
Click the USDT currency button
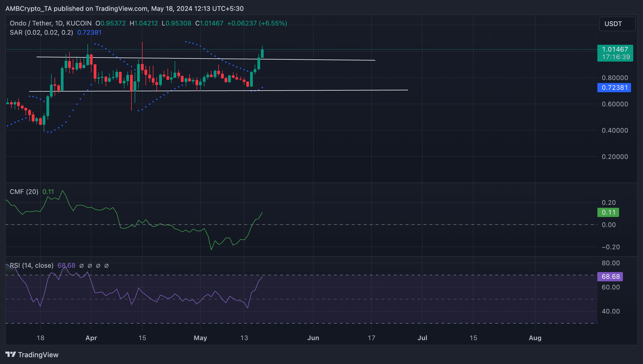[617, 24]
